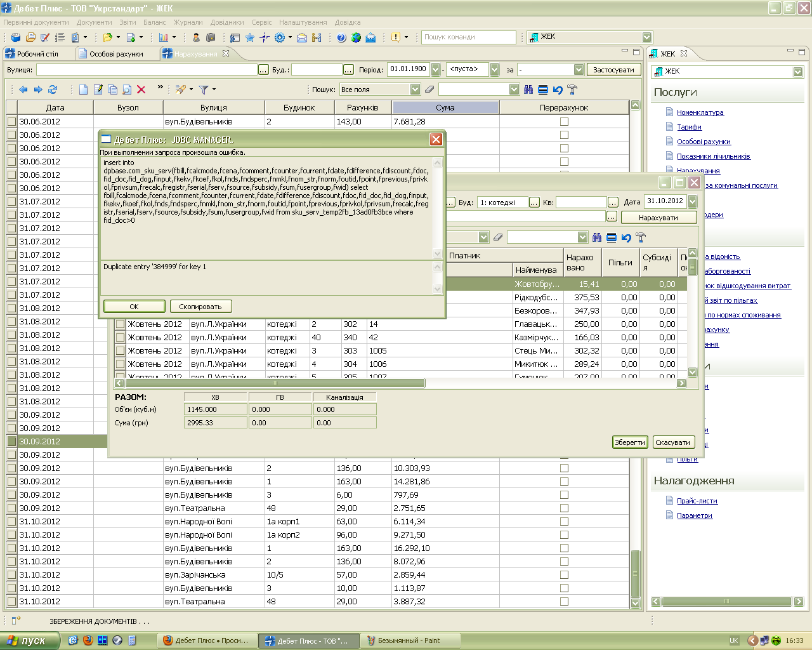
Task: Open the Звіти menu
Action: 128,22
